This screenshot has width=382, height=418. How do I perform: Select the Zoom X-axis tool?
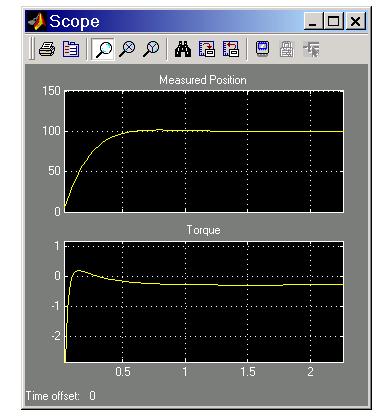click(x=127, y=49)
